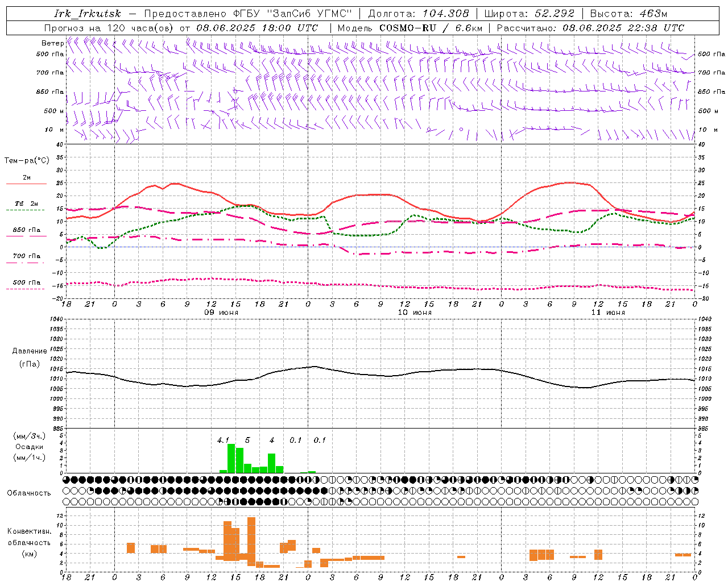This screenshot has width=728, height=582.
Task: Click 'Рассчитано: 08.06.2025 22:38 UTC' timestamp
Action: pyautogui.click(x=590, y=28)
